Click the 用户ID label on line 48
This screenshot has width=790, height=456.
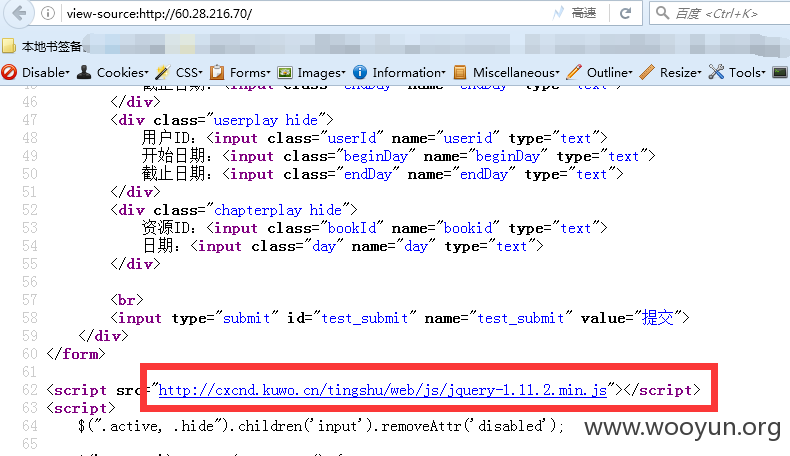165,138
